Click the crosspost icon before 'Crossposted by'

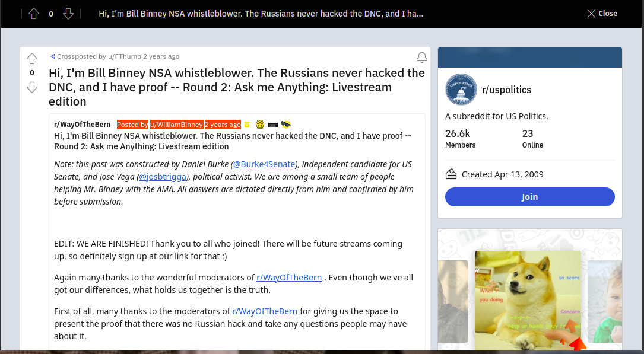coord(53,56)
